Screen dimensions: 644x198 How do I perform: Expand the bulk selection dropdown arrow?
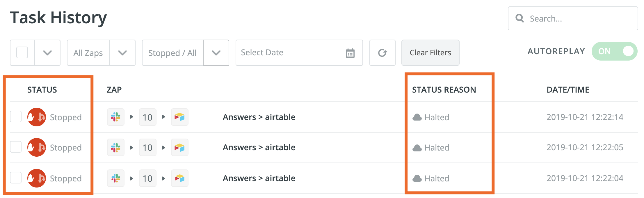coord(47,53)
